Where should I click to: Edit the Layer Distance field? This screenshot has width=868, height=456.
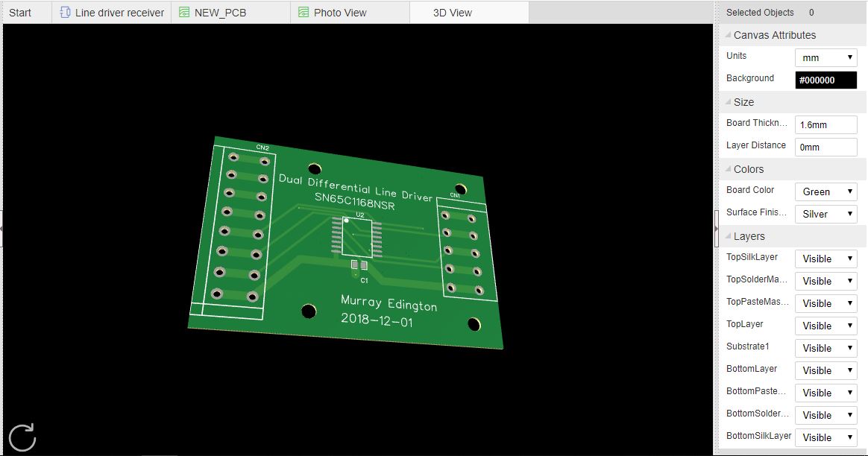tap(826, 148)
